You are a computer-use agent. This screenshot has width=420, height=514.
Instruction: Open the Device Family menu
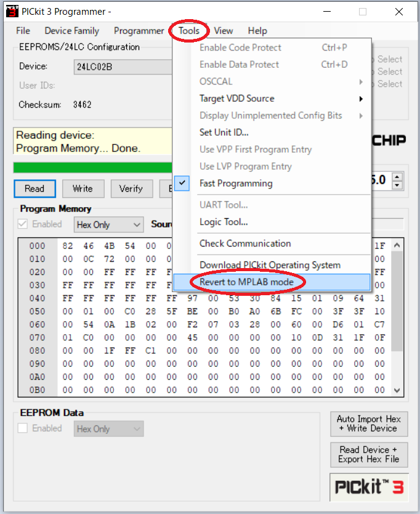[71, 31]
